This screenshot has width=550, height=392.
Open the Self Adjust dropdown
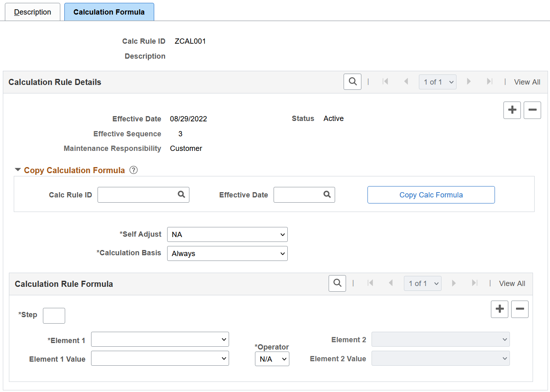click(x=227, y=235)
